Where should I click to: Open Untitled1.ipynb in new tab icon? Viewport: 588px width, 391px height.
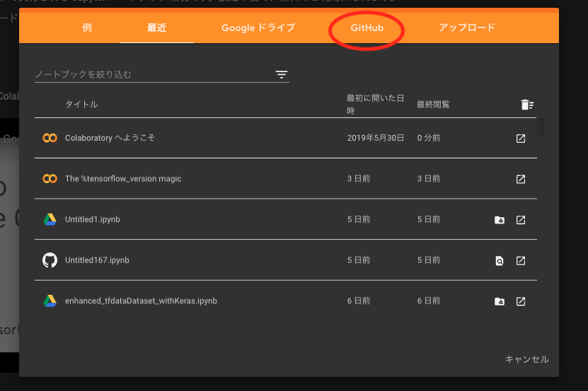(521, 220)
